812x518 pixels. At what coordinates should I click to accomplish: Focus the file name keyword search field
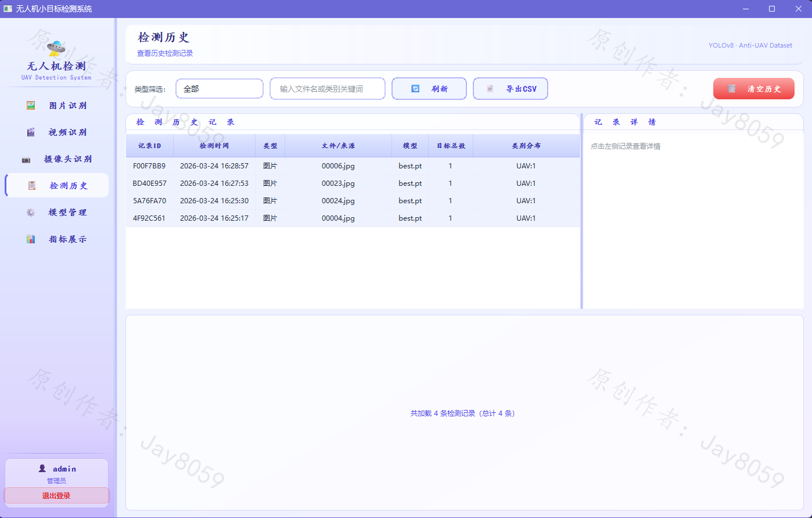(328, 89)
